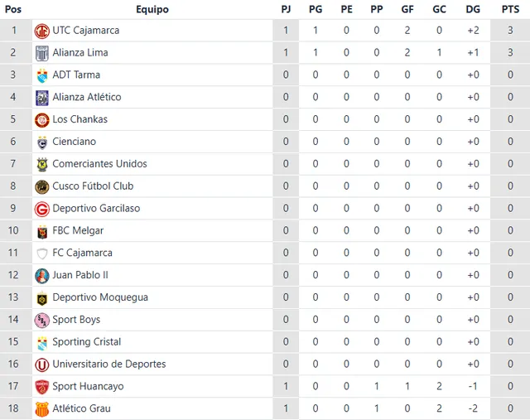This screenshot has width=530, height=420.
Task: Click the Alianza Lima team logo
Action: point(42,53)
